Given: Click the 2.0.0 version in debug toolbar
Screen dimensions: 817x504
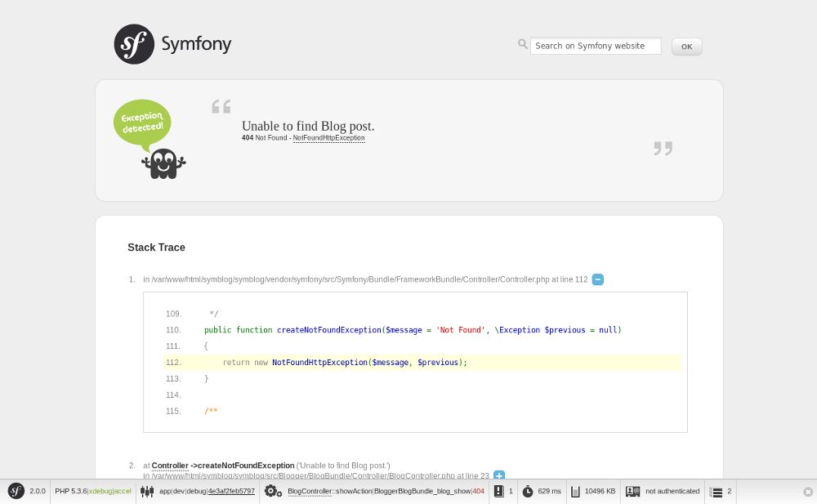Looking at the screenshot, I should point(38,491).
